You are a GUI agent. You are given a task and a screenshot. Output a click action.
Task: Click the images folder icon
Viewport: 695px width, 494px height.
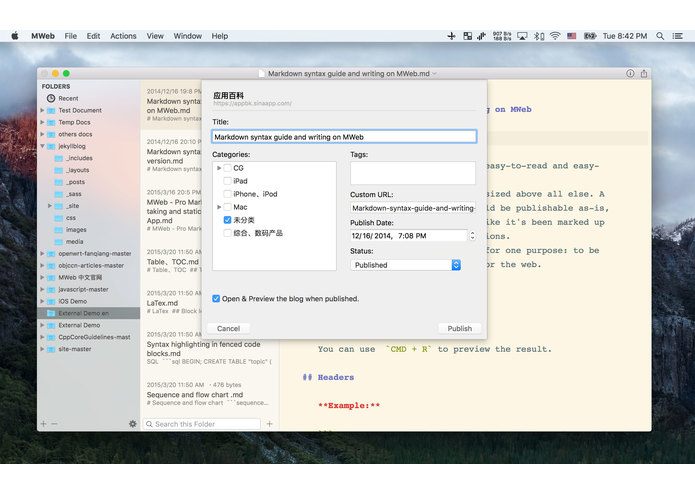[x=59, y=230]
